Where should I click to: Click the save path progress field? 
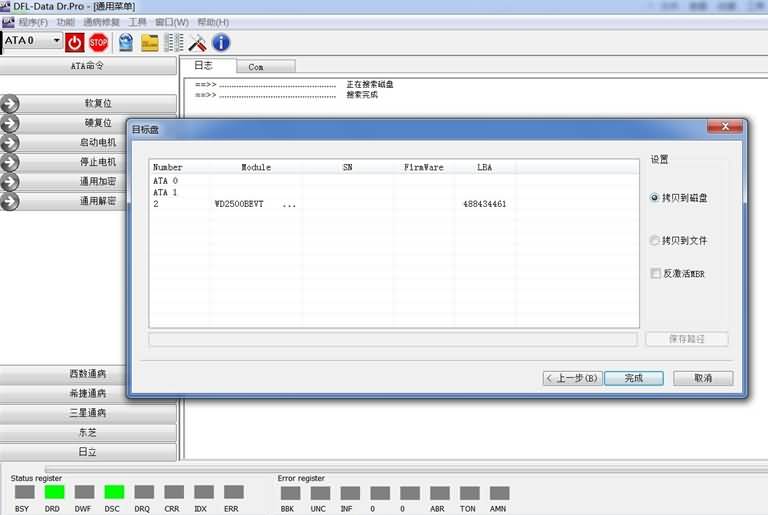point(393,340)
